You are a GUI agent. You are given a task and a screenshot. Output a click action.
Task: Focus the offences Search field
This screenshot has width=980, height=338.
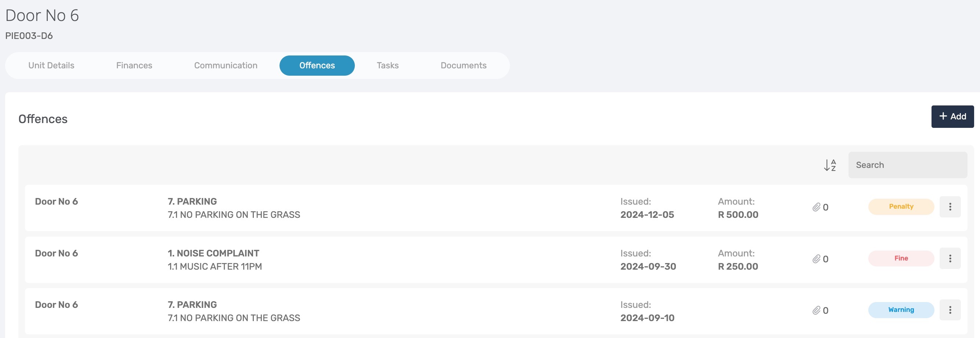(x=907, y=165)
